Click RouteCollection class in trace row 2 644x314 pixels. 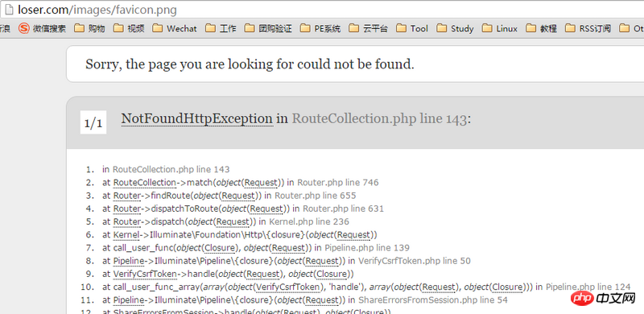click(145, 182)
